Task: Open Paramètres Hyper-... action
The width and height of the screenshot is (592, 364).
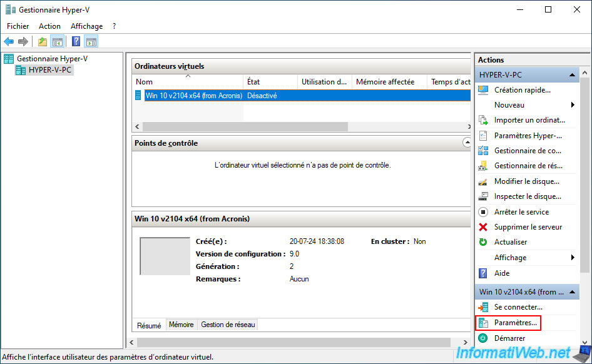Action: (528, 136)
